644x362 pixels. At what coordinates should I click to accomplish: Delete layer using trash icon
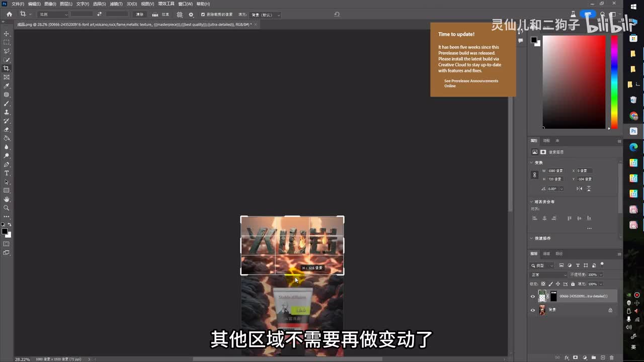click(612, 357)
